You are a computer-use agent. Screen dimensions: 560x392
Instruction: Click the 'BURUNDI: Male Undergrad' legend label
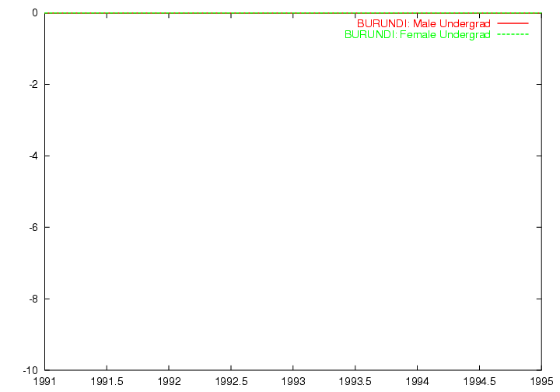coord(424,23)
